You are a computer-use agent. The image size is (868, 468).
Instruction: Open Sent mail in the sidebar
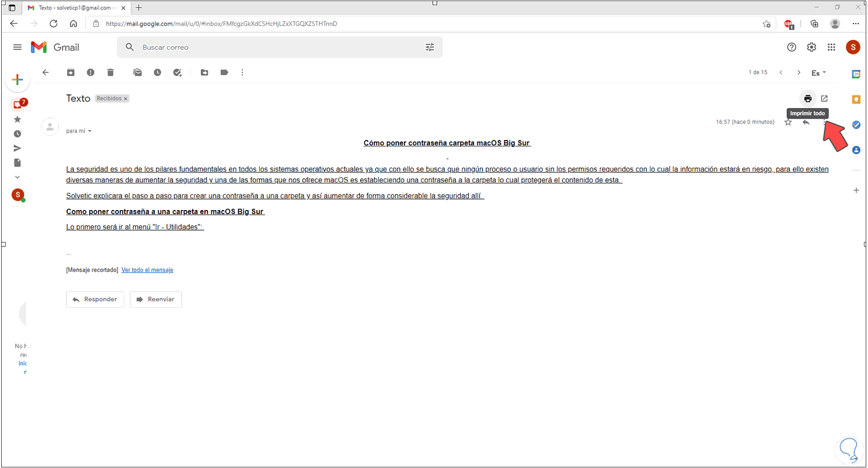pyautogui.click(x=17, y=148)
